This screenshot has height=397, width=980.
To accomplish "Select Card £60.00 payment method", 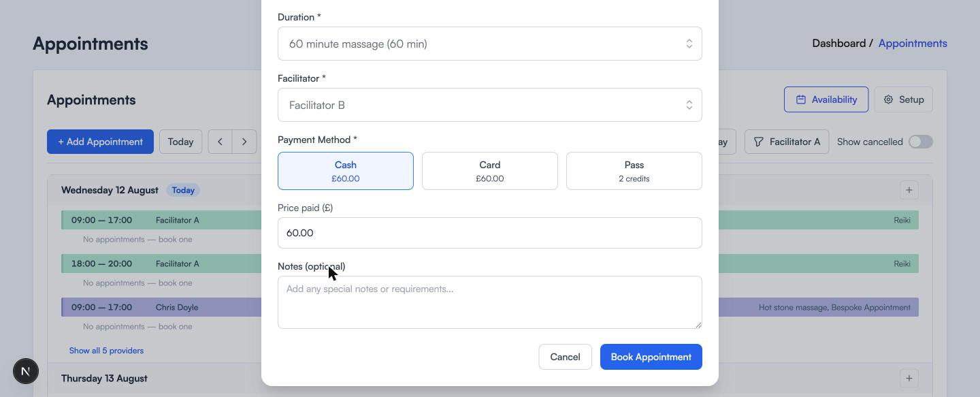I will coord(489,171).
